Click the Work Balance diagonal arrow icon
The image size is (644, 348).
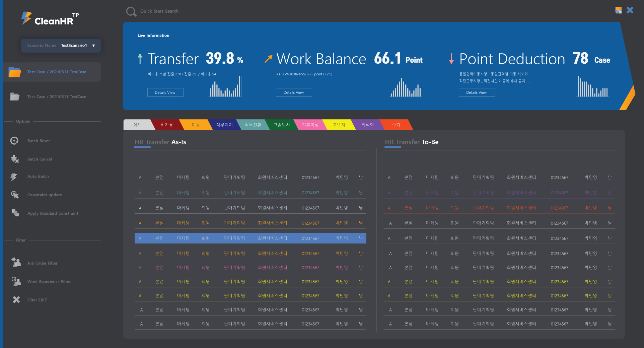[x=268, y=59]
